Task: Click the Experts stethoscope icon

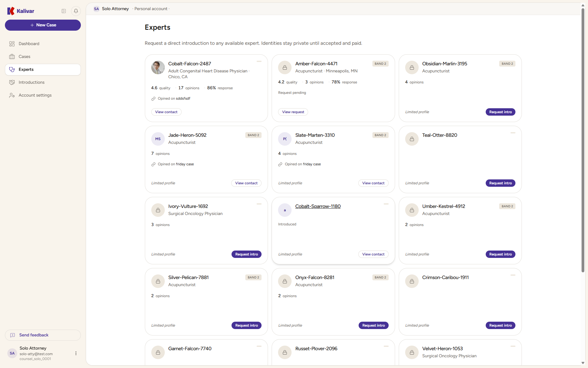Action: coord(12,70)
